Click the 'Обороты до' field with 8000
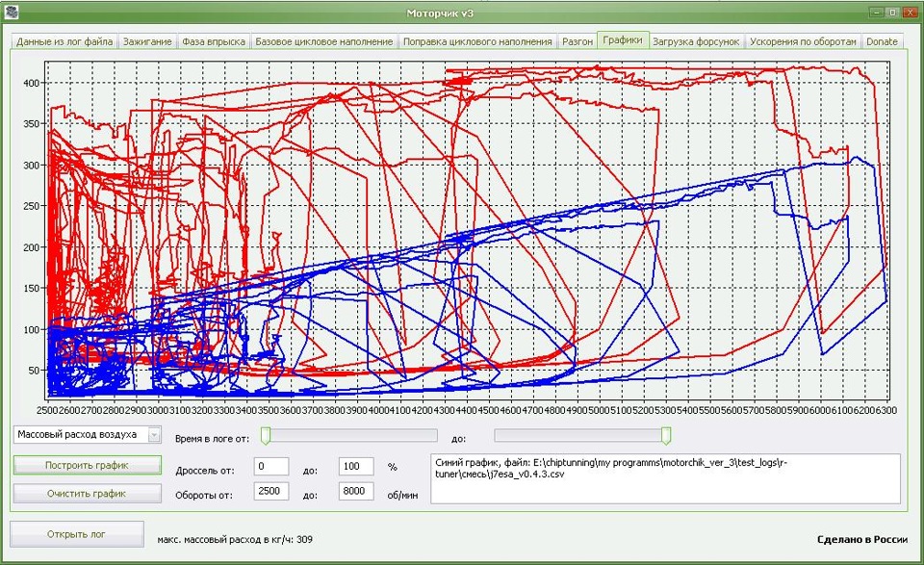924x565 pixels. (x=356, y=491)
